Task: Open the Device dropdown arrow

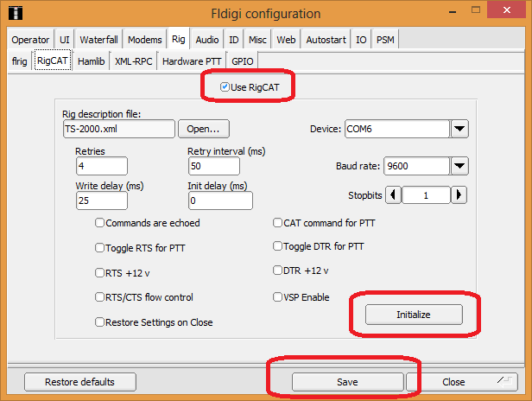Action: click(x=459, y=129)
